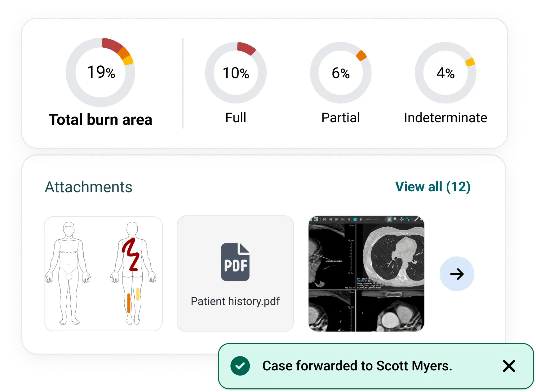Click the frame position slider in CT toolbar
This screenshot has width=536, height=392.
[368, 219]
